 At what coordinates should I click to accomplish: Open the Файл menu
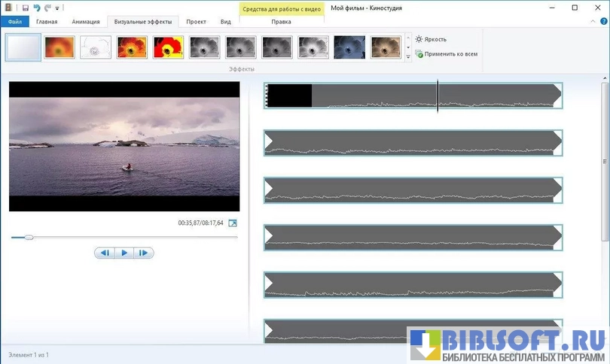[15, 22]
